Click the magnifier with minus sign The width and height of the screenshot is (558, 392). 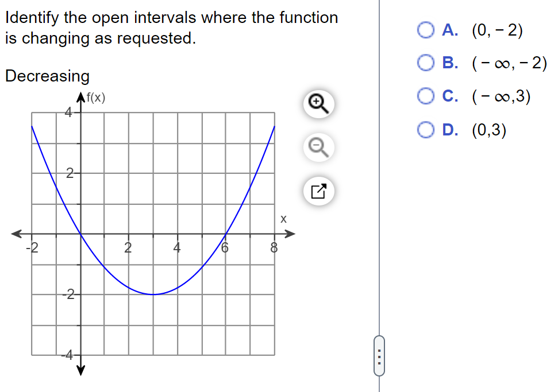point(318,148)
